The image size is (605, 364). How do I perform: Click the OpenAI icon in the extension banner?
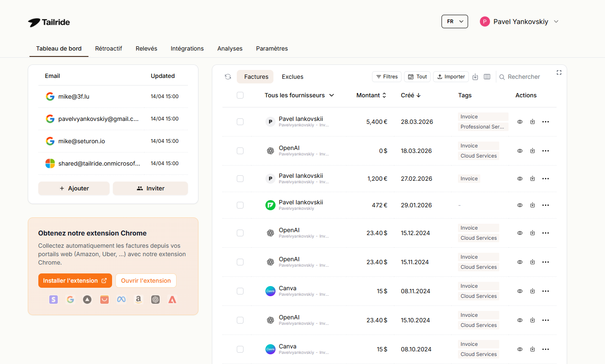coord(155,300)
